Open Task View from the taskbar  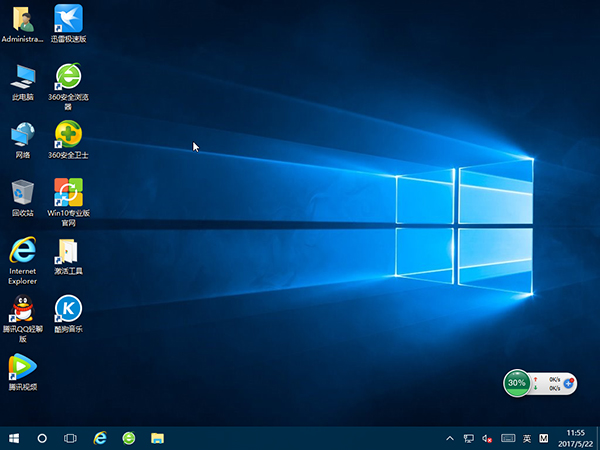click(x=71, y=438)
